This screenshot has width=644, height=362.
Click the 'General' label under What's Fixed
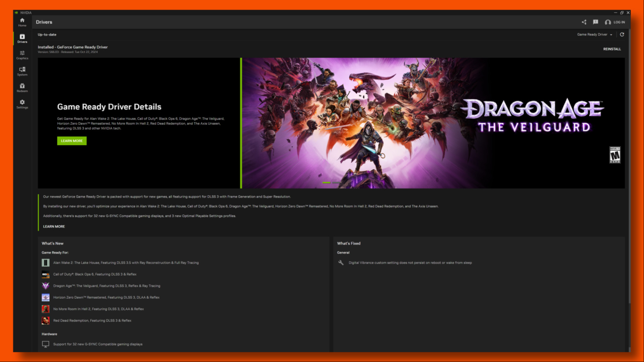[343, 252]
